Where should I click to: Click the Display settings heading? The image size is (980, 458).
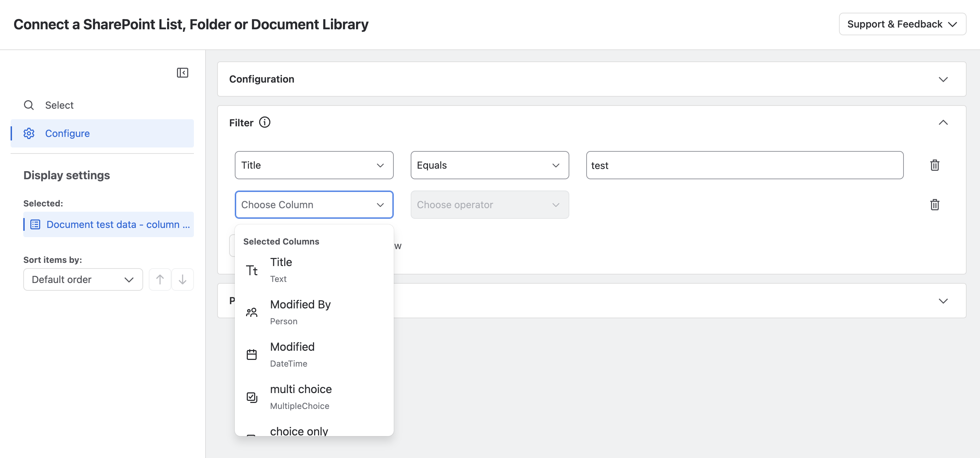[x=67, y=175]
